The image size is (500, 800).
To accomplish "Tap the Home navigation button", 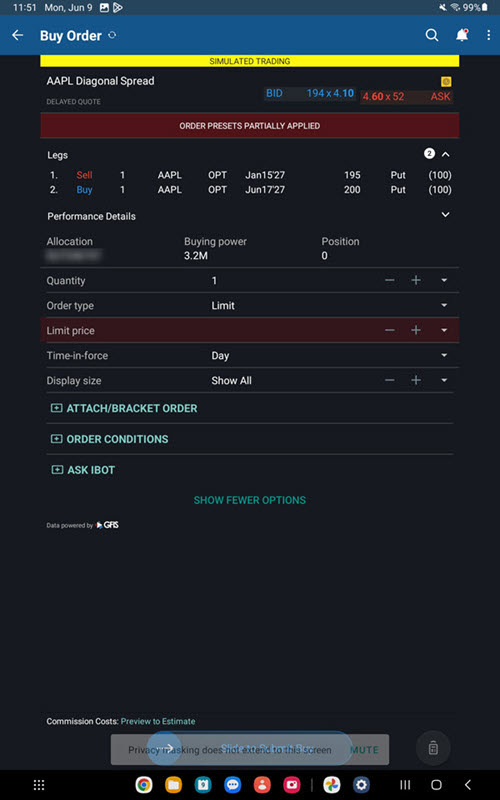I will point(436,785).
